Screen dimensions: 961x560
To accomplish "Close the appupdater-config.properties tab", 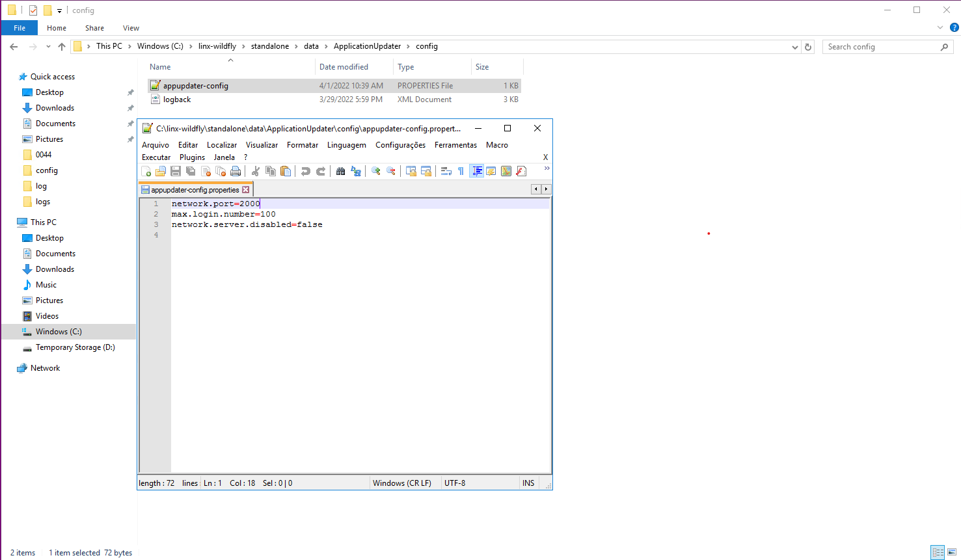I will pos(246,190).
